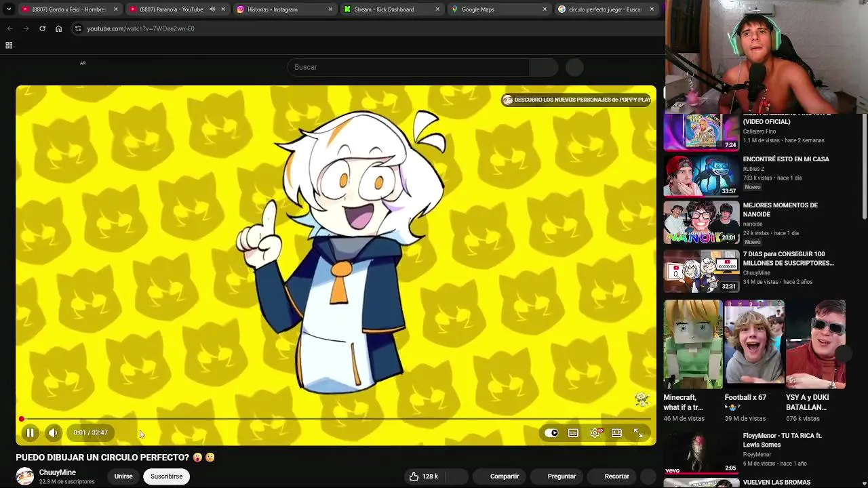Viewport: 868px width, 488px height.
Task: Click the search submit button next to Buscar
Action: pyautogui.click(x=544, y=67)
